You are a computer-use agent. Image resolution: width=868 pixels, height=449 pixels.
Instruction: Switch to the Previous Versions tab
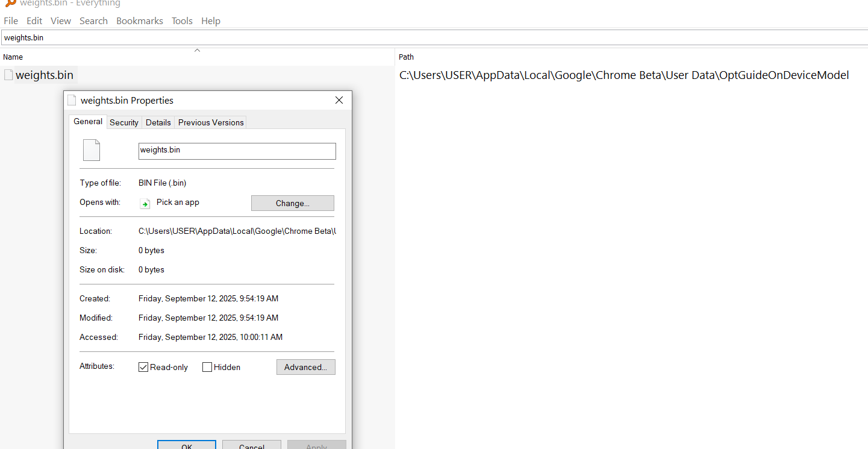[211, 122]
